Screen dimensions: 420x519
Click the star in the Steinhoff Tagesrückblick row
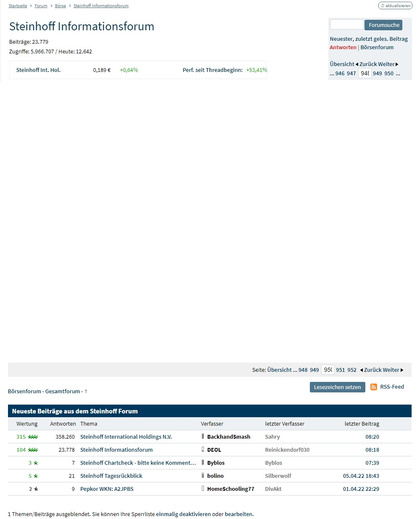point(36,476)
